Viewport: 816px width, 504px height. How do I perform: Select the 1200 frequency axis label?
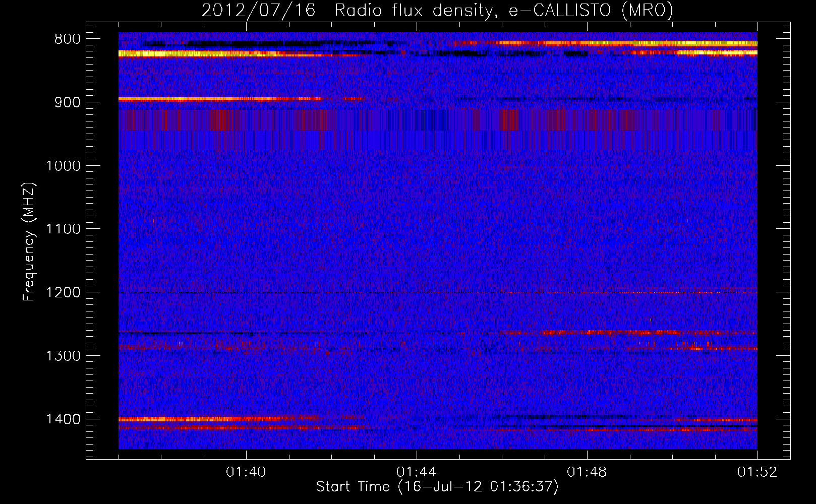point(63,293)
